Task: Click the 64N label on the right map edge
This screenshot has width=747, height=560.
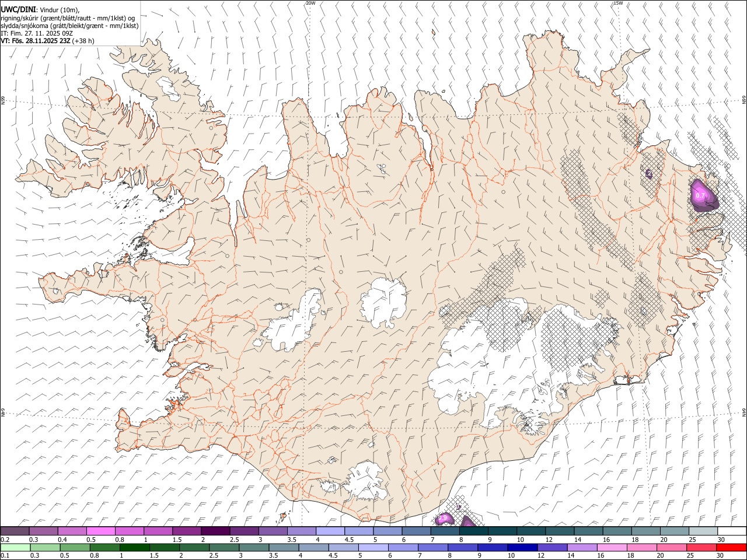Action: point(744,412)
